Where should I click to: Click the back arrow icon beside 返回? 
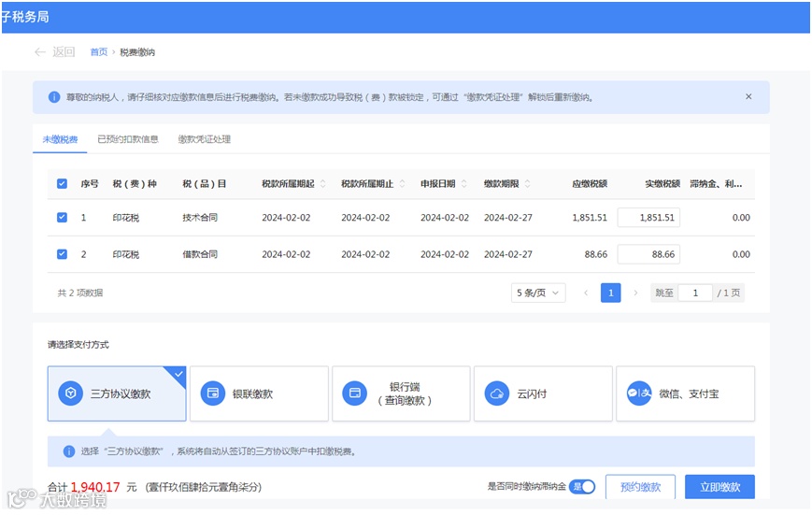[x=40, y=51]
